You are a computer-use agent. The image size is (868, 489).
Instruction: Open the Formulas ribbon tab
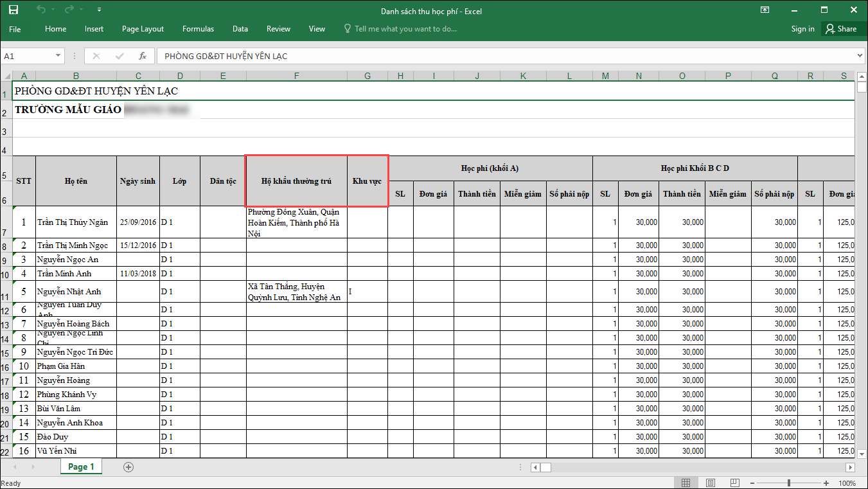[x=198, y=29]
